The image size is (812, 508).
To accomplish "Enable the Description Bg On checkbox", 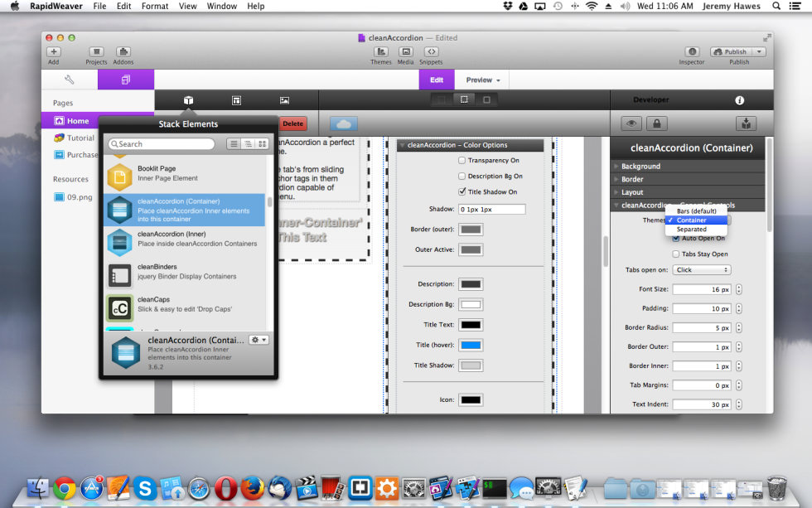I will tap(462, 176).
